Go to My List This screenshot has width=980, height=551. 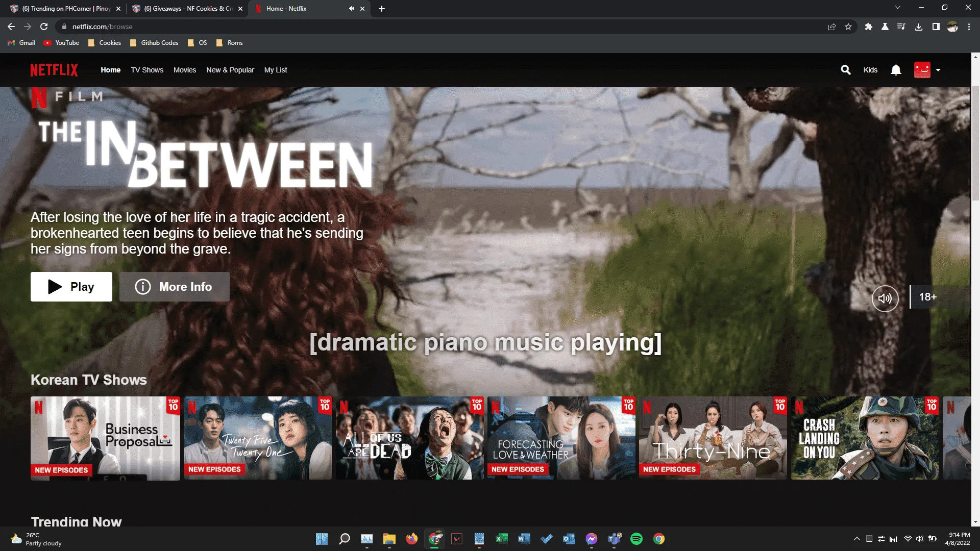point(276,70)
